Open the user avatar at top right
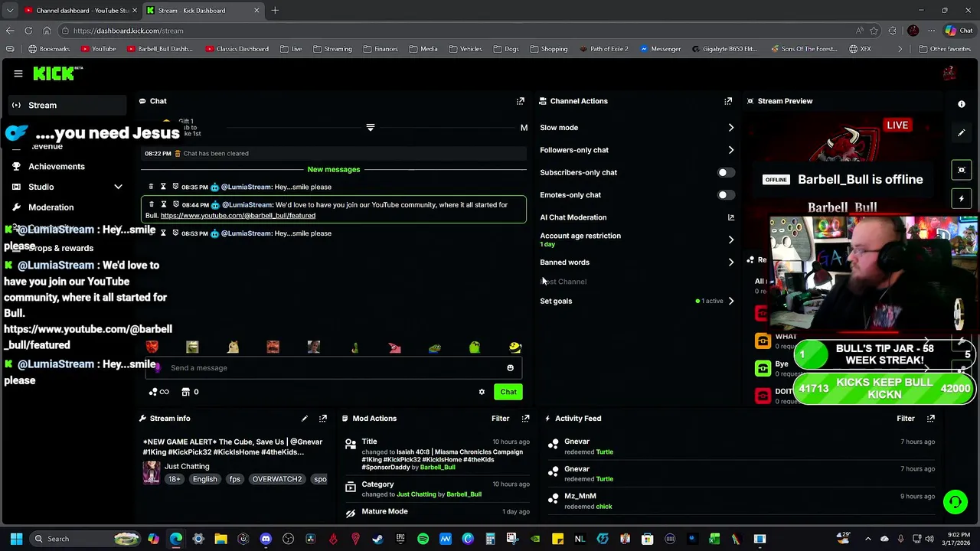 tap(949, 73)
